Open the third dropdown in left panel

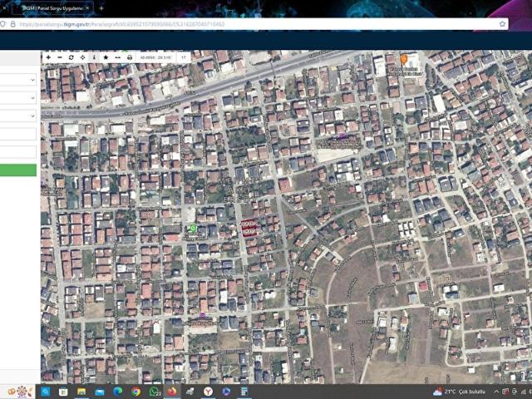[x=18, y=116]
